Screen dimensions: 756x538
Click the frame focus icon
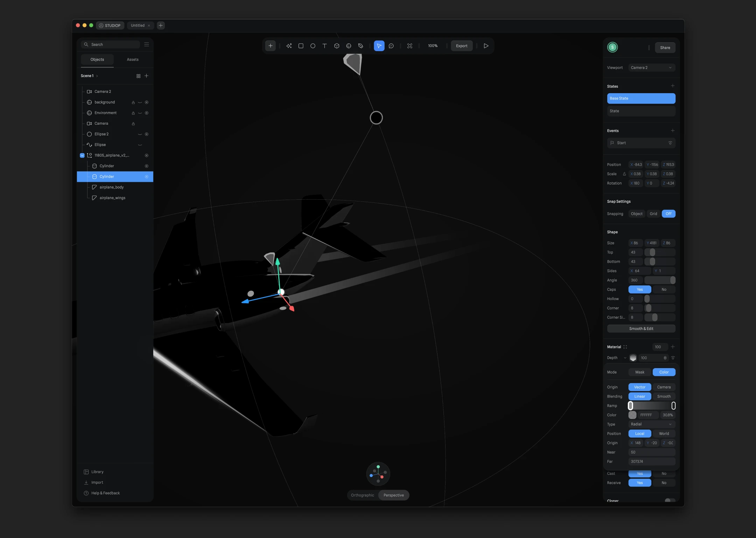point(410,46)
